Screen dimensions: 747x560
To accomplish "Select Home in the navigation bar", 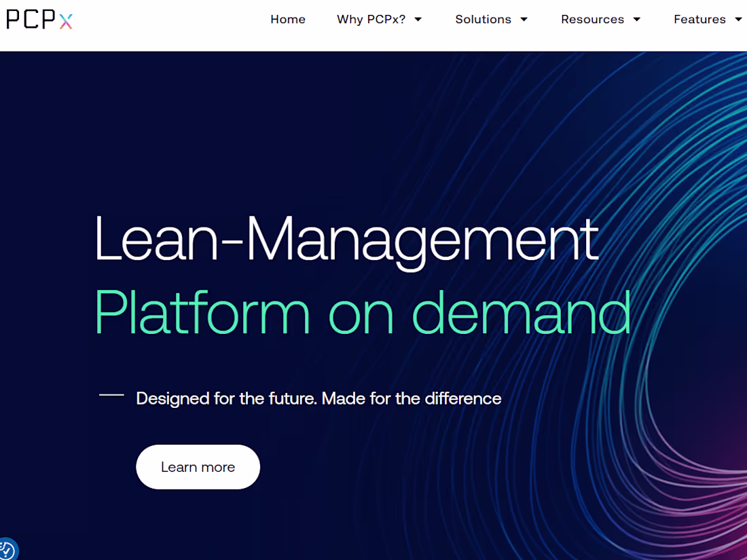I will tap(288, 20).
